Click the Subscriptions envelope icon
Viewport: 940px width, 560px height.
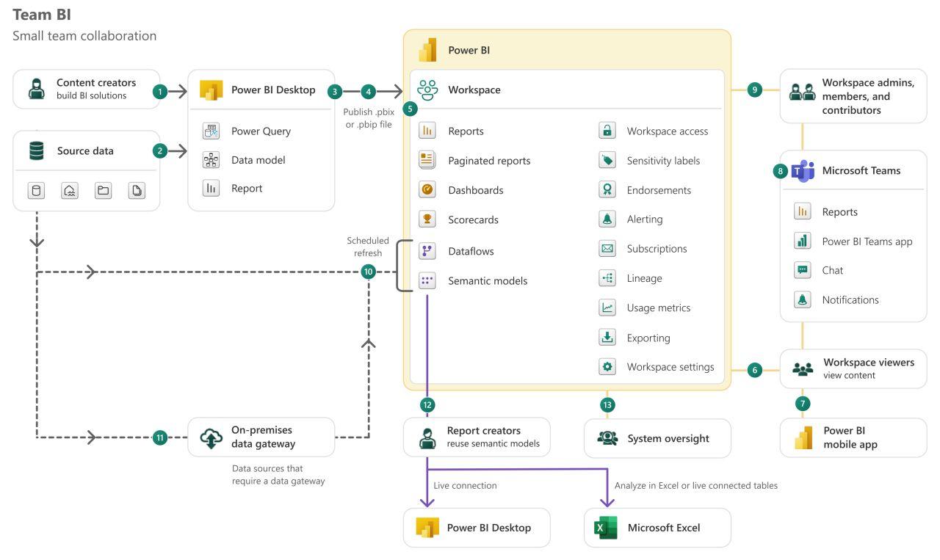(x=607, y=249)
